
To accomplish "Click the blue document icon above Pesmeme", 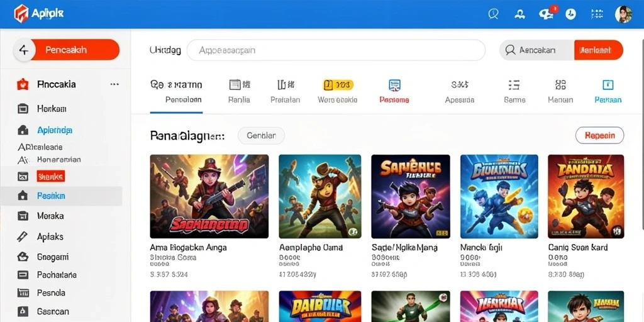I will coord(394,85).
